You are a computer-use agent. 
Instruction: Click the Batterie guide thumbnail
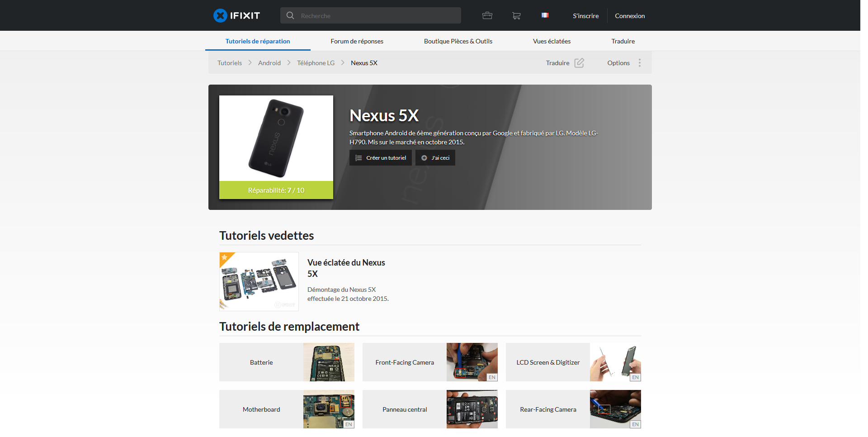pyautogui.click(x=329, y=362)
